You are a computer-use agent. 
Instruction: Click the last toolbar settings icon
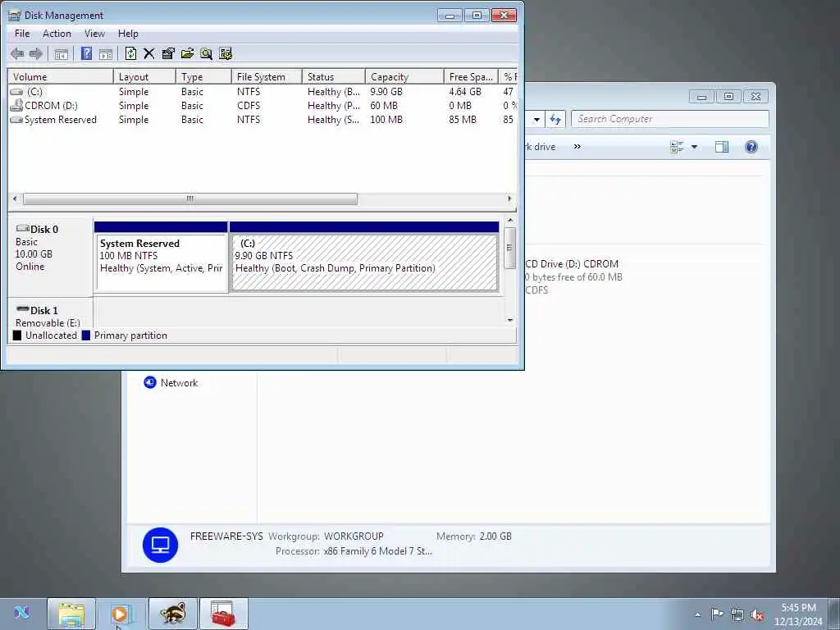coord(226,53)
